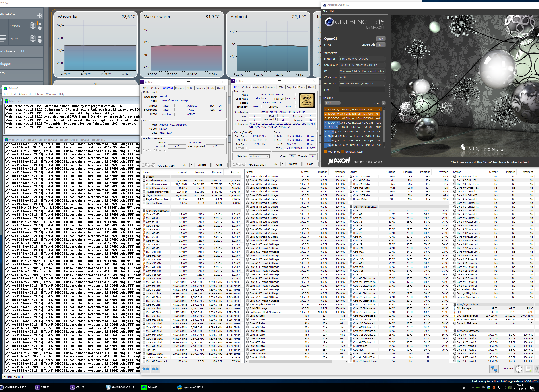This screenshot has height=392, width=539.
Task: Expand Details arrow in Cinebench Ranking
Action: [x=383, y=103]
